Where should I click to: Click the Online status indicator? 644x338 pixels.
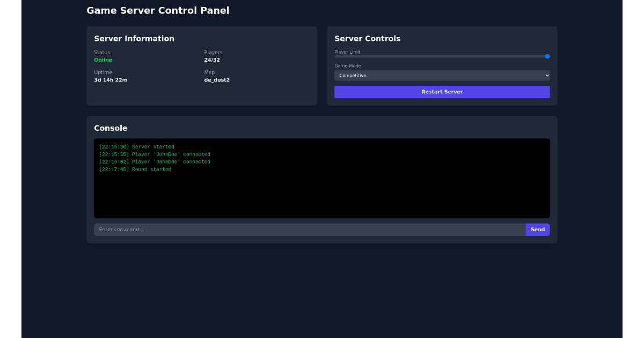click(103, 60)
